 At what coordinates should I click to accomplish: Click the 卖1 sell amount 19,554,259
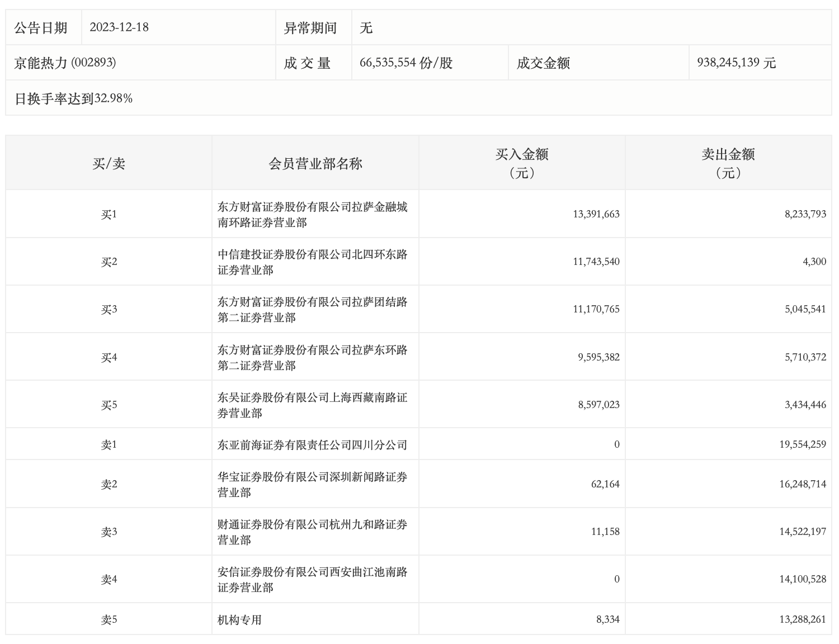point(802,444)
